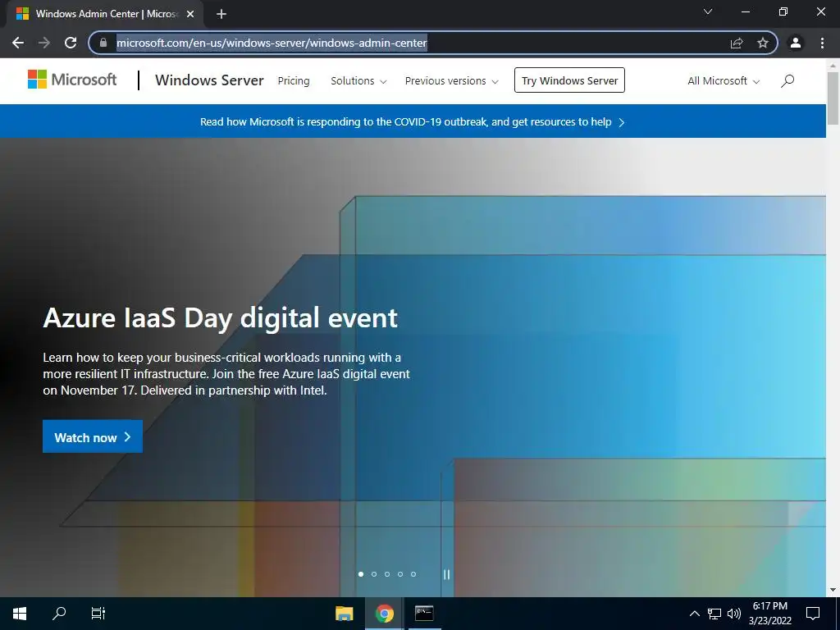Share this page using the share icon
Screen dimensions: 840x630
click(737, 43)
